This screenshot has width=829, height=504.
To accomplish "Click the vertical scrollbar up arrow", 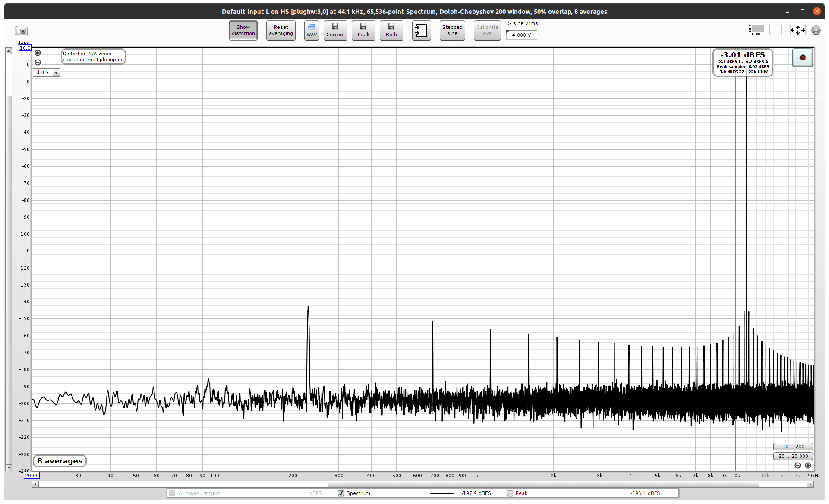I will [8, 51].
